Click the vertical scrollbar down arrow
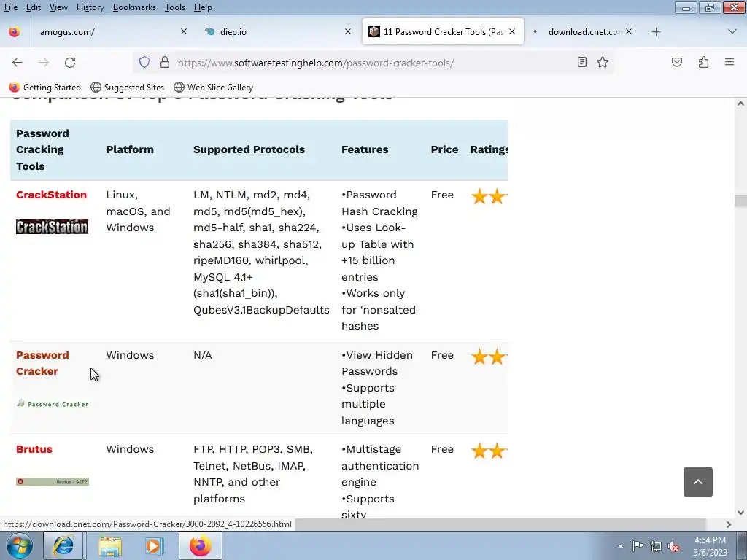This screenshot has height=560, width=747. (x=740, y=513)
